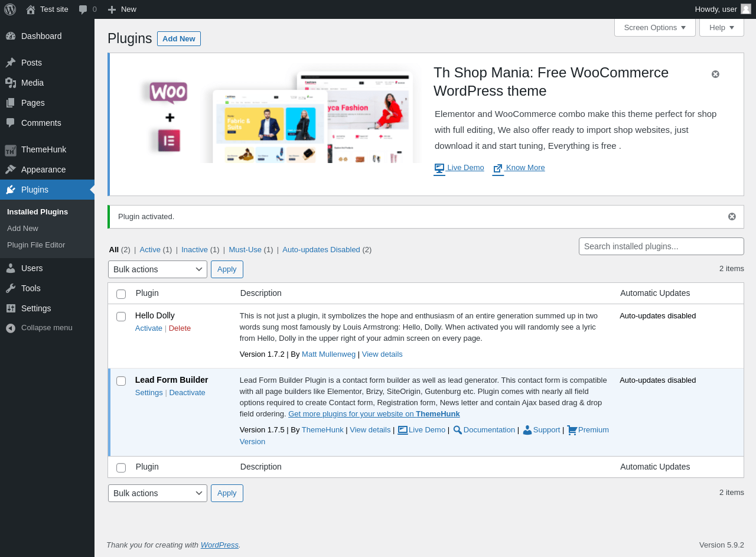
Task: Activate the Hello Dolly plugin
Action: pos(149,328)
